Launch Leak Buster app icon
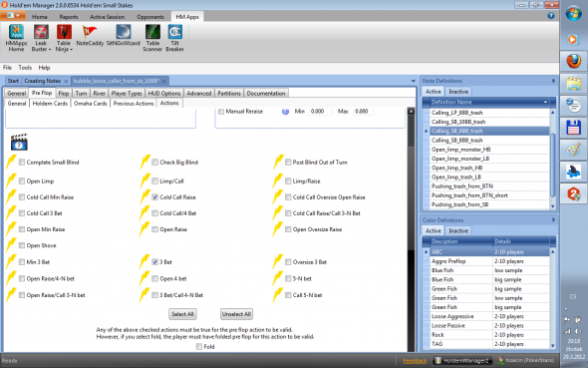Viewport: 588px width, 368px height. click(x=41, y=32)
